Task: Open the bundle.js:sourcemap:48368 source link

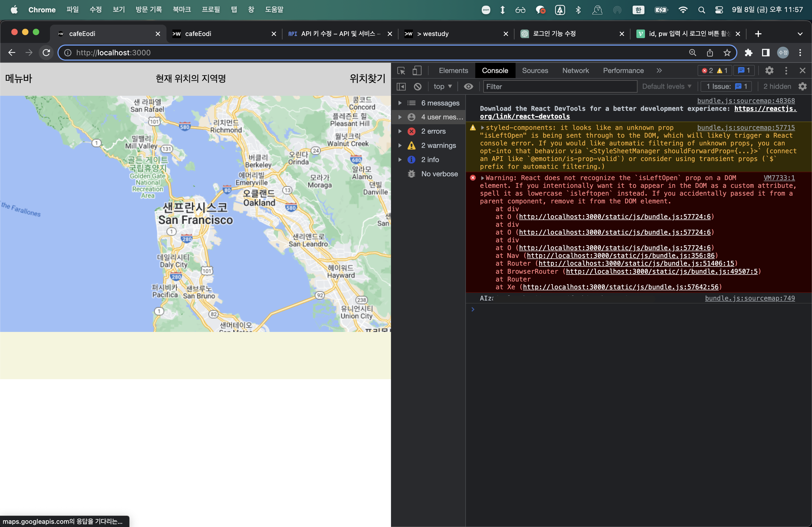Action: point(746,101)
